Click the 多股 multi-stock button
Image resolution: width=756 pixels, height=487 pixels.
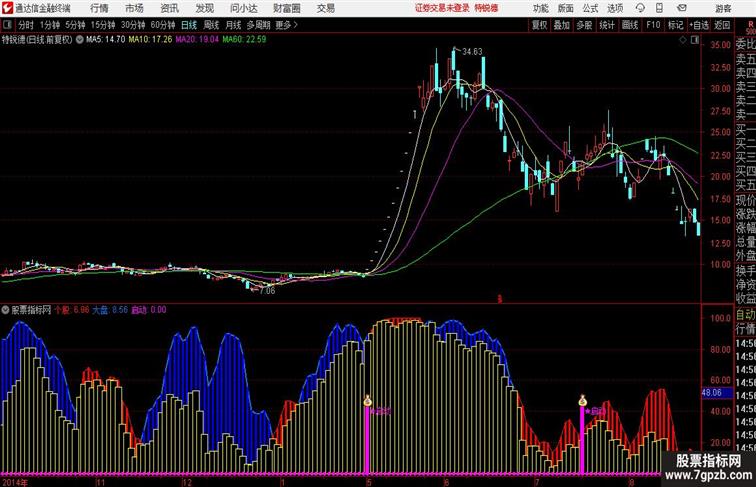[584, 25]
